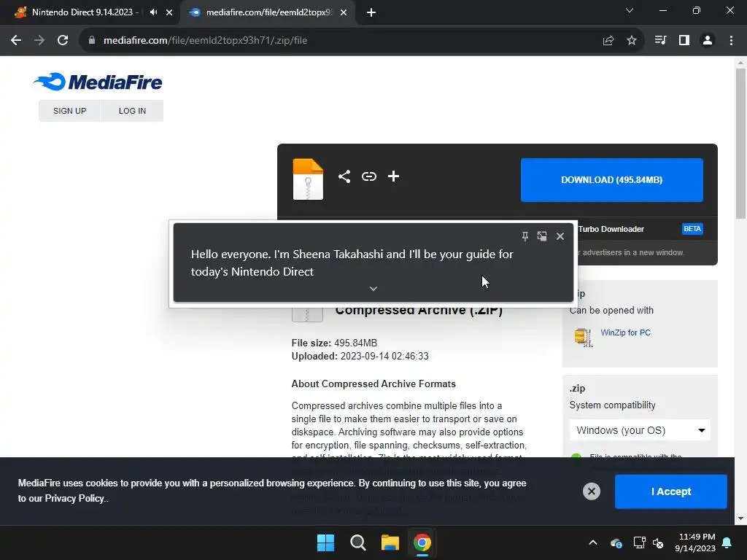Reload the current page
This screenshot has height=560, width=747.
click(x=63, y=41)
